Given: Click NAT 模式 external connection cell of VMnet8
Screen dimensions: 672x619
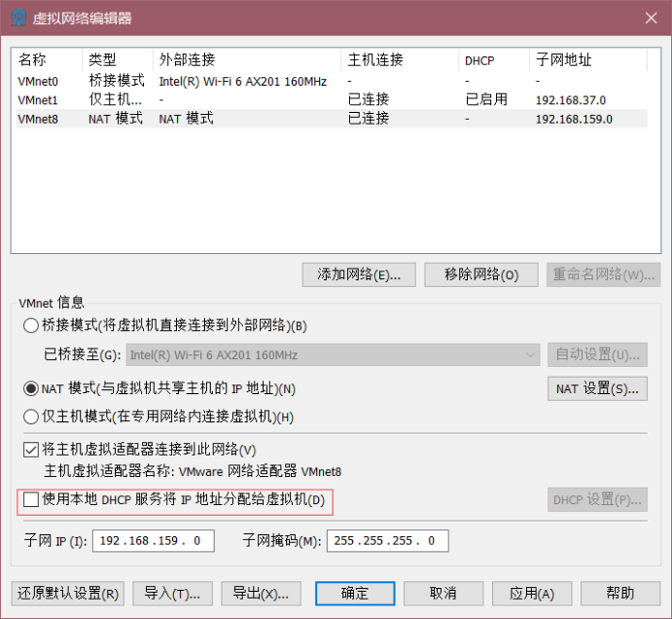Looking at the screenshot, I should tap(186, 119).
